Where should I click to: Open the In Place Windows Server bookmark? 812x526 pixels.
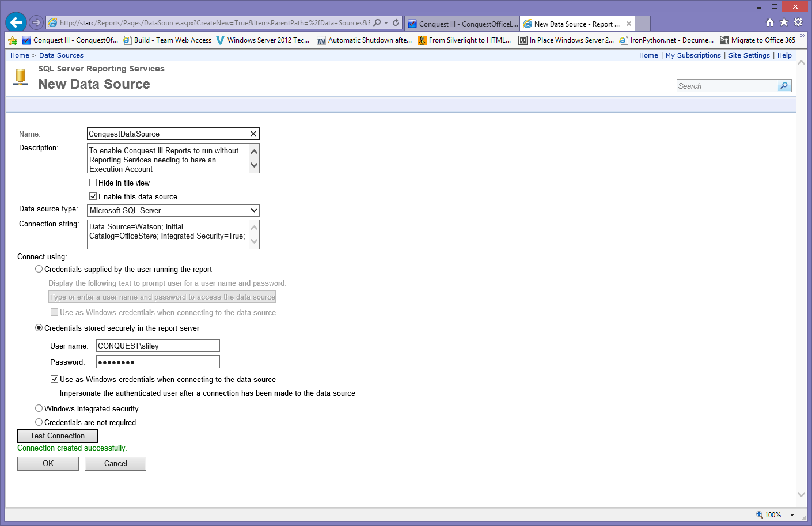[566, 40]
